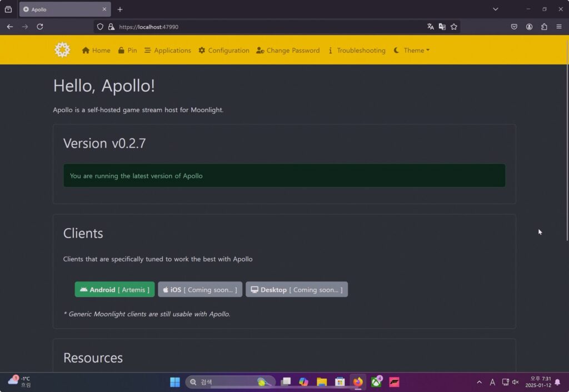Viewport: 569px width, 392px height.
Task: Open Copilot from the taskbar
Action: [304, 382]
